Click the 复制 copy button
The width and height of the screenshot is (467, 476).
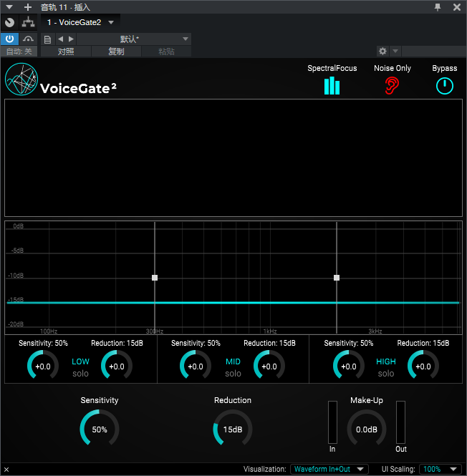(116, 52)
